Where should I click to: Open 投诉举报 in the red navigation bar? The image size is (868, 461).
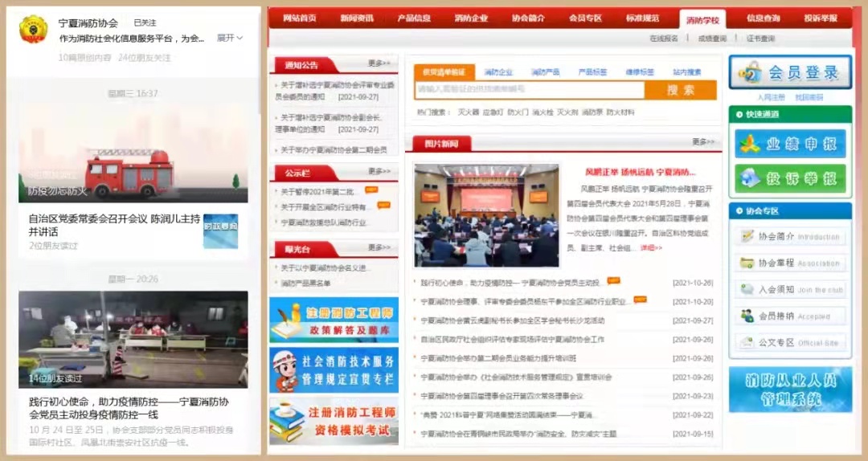point(821,18)
